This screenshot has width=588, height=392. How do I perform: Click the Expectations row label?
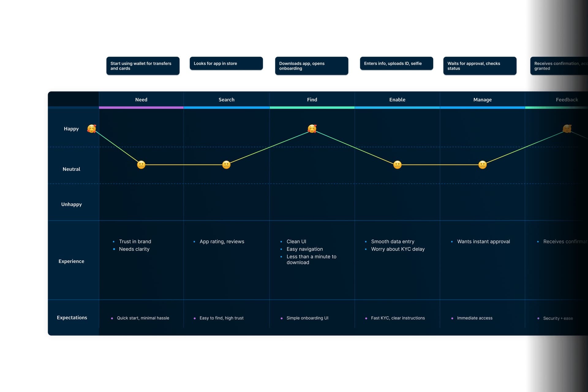[72, 318]
